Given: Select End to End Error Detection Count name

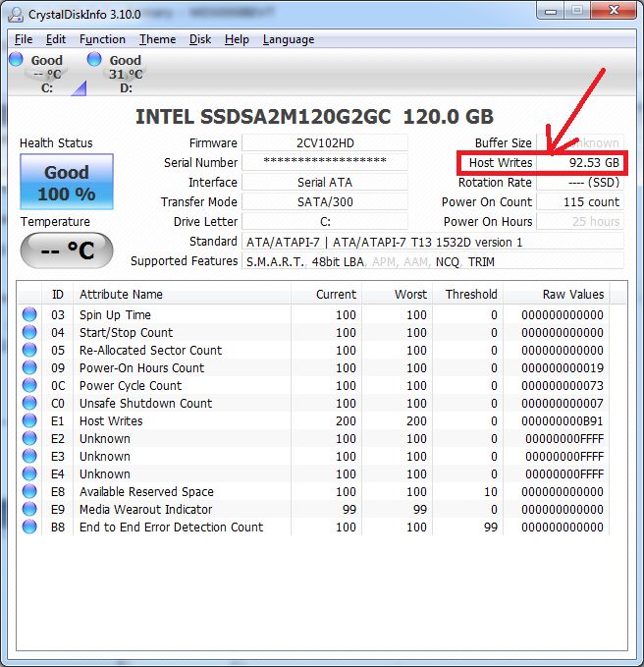Looking at the screenshot, I should [172, 528].
